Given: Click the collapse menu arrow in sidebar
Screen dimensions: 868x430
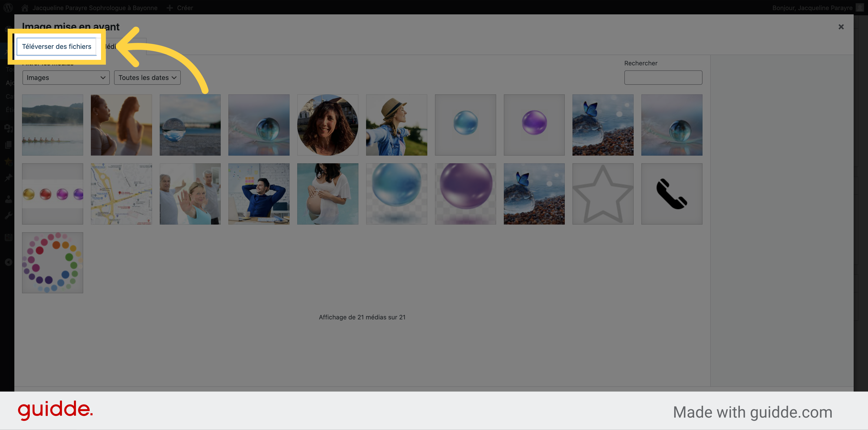Looking at the screenshot, I should pos(8,262).
